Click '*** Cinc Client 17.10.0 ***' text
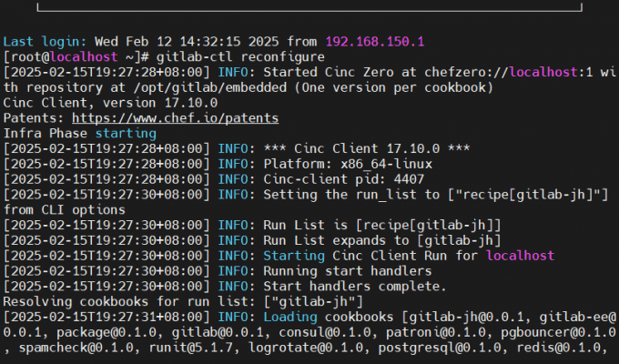Screen dimensions: 619x364 [x=367, y=149]
